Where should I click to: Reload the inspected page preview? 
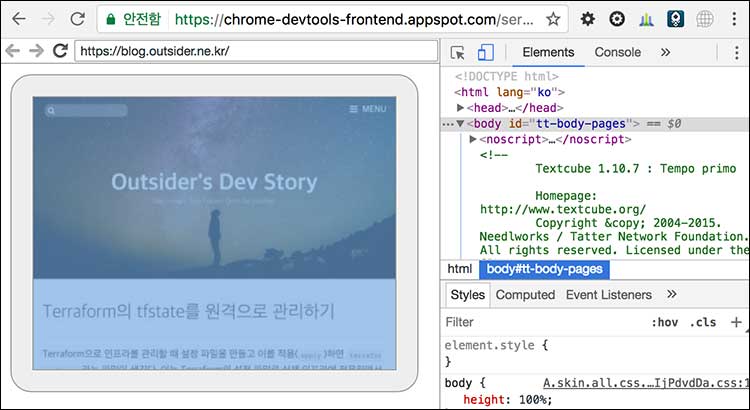click(60, 50)
